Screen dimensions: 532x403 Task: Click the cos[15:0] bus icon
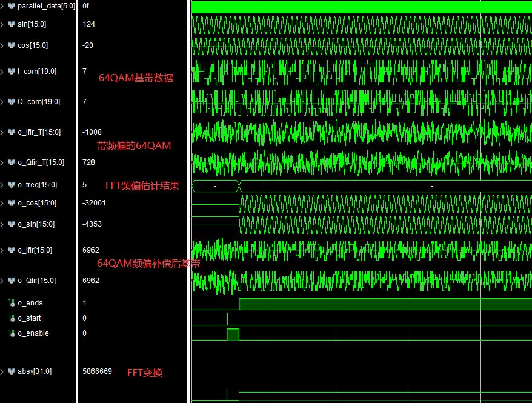(x=12, y=45)
